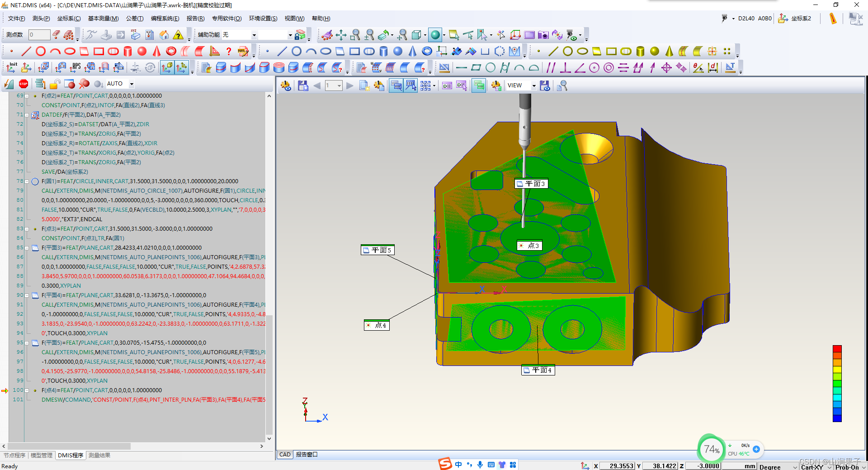Toggle the shaded sphere display mode
Screen dimensions: 868x470
[435, 35]
